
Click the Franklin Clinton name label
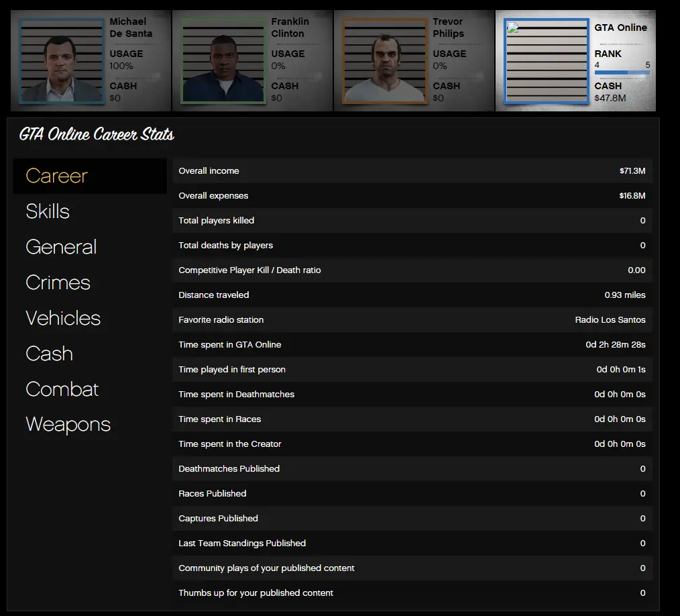coord(290,28)
